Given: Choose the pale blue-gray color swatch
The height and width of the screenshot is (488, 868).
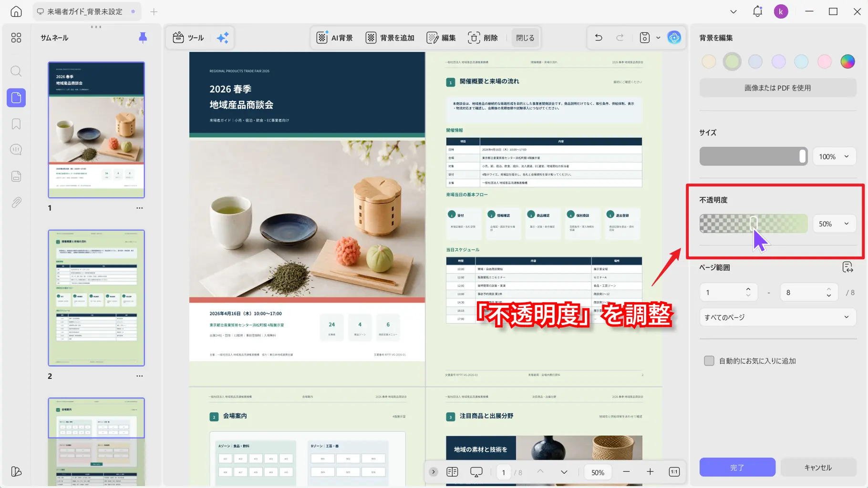Looking at the screenshot, I should point(755,61).
